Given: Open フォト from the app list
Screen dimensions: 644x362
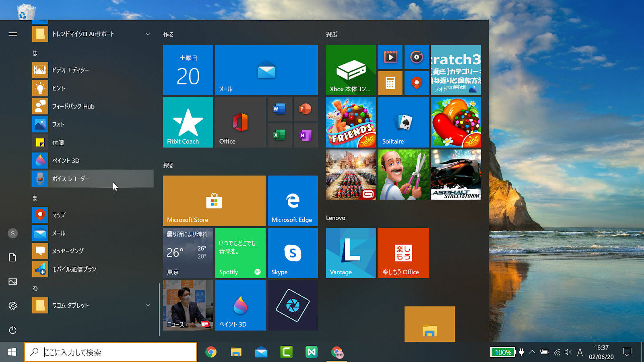Looking at the screenshot, I should [93, 124].
